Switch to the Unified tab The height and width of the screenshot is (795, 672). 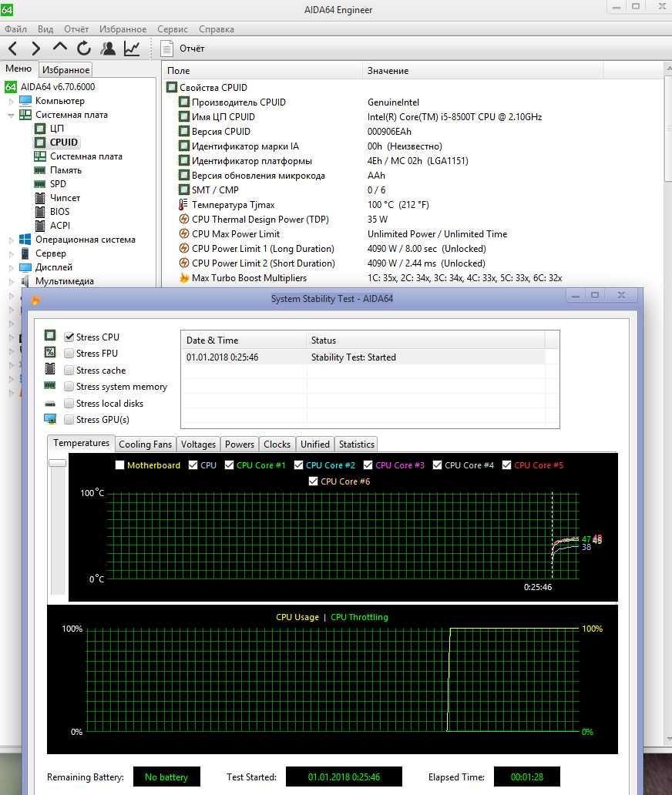[315, 444]
